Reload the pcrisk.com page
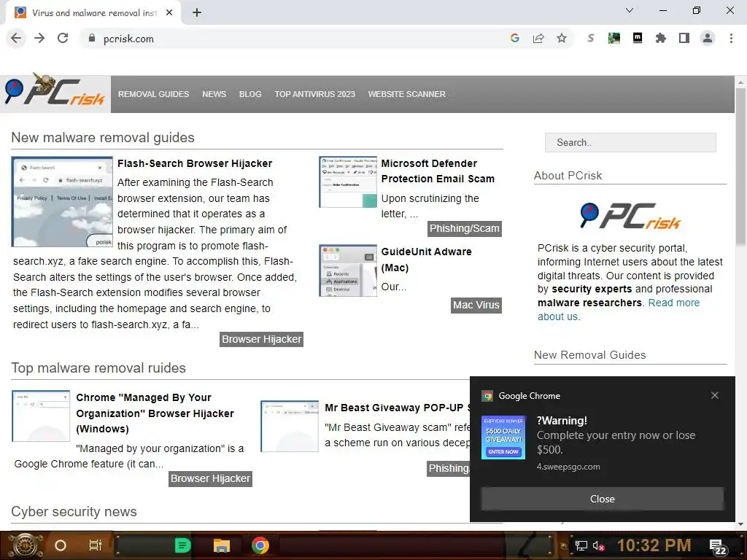Screen dimensions: 747x560 tap(63, 38)
